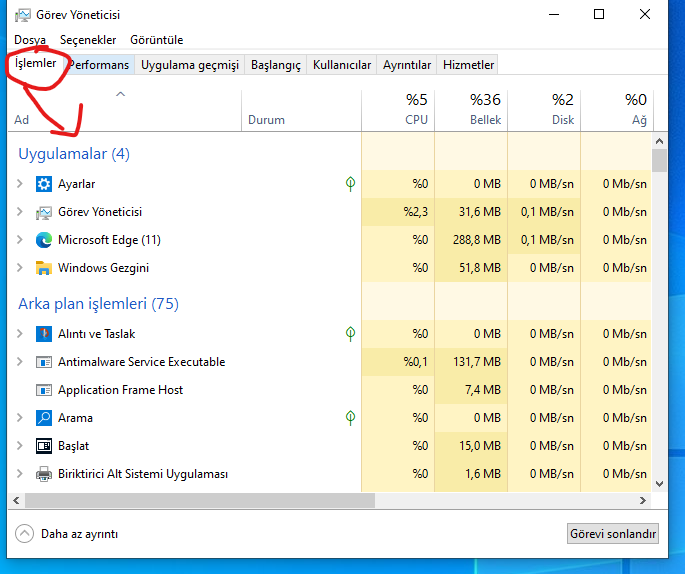Open the Görüntüle menu
Image resolution: width=685 pixels, height=574 pixels.
[156, 40]
